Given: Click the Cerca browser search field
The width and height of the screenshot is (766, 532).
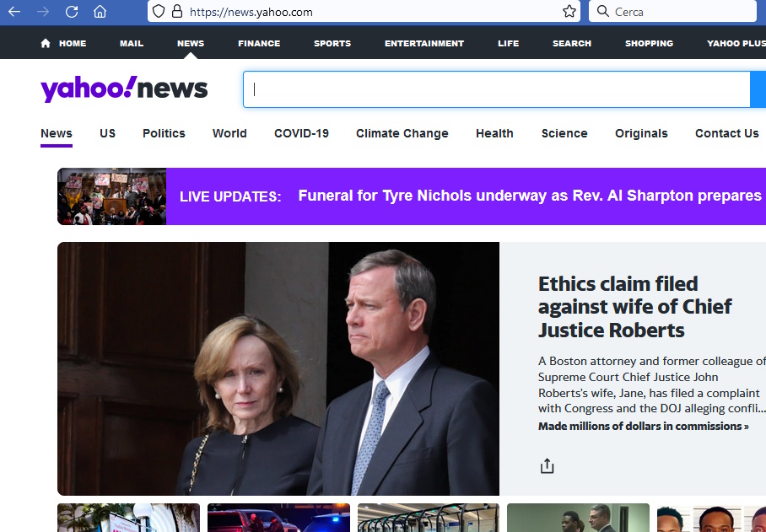Looking at the screenshot, I should 672,12.
